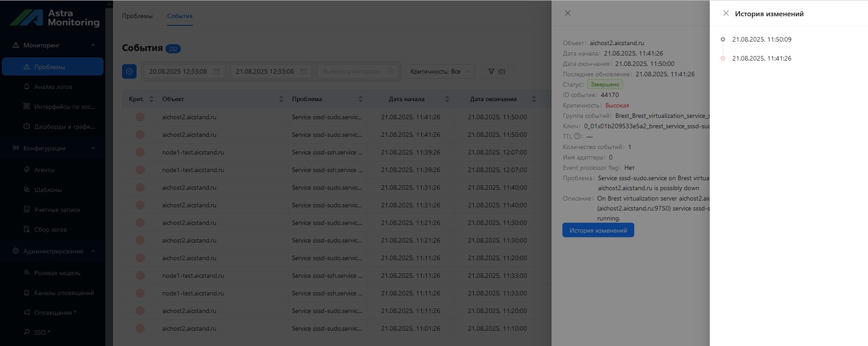Collapse the Администрирование sidebar section
The height and width of the screenshot is (346, 868).
[x=93, y=251]
